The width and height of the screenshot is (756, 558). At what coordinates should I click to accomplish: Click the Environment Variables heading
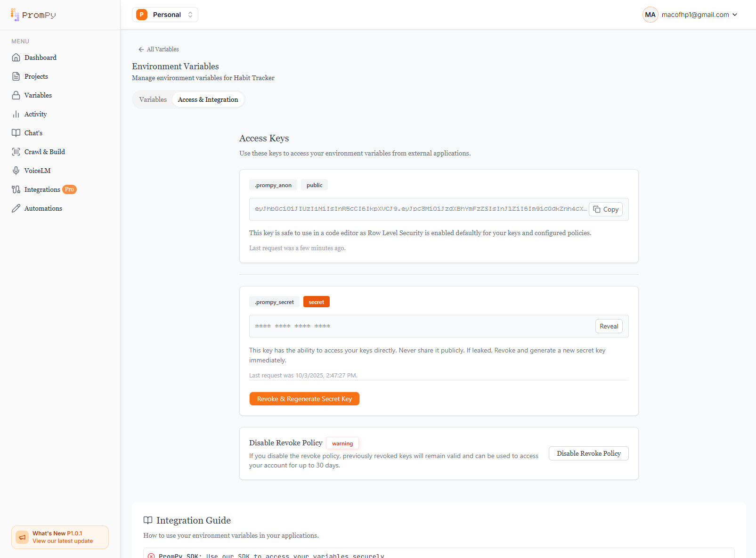(175, 66)
